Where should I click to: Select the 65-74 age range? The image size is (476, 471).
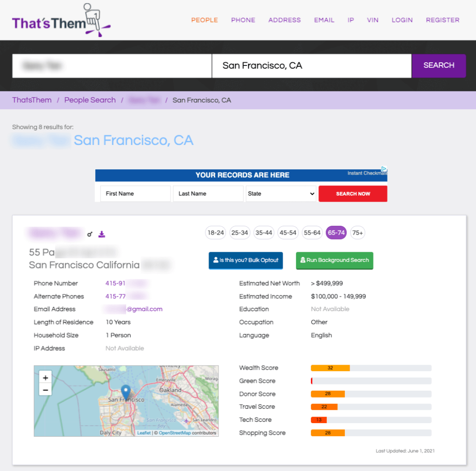pyautogui.click(x=336, y=233)
